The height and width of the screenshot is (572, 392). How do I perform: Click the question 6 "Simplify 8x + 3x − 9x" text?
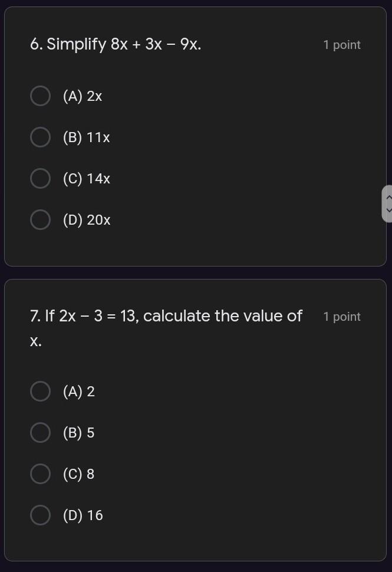click(x=116, y=44)
